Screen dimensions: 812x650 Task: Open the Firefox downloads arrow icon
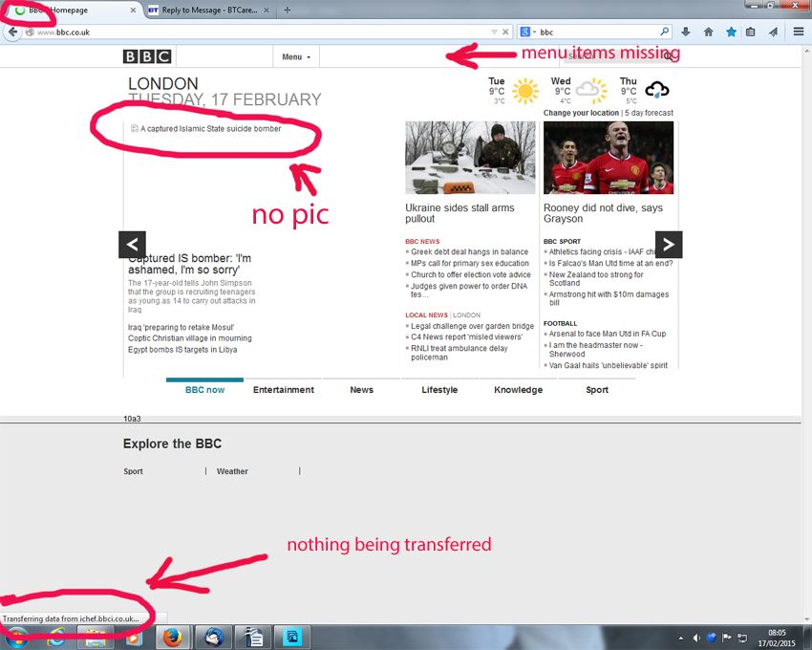pyautogui.click(x=686, y=32)
